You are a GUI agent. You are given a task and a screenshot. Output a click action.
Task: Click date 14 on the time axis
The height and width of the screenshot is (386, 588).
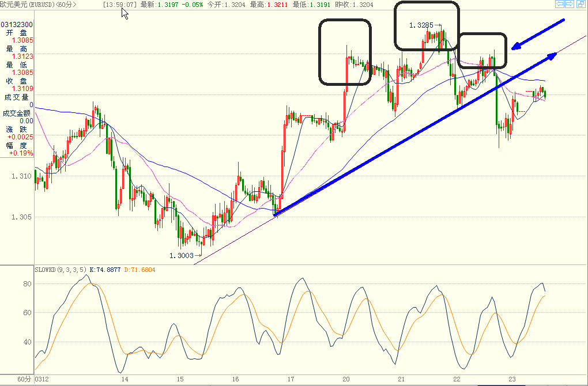point(125,379)
